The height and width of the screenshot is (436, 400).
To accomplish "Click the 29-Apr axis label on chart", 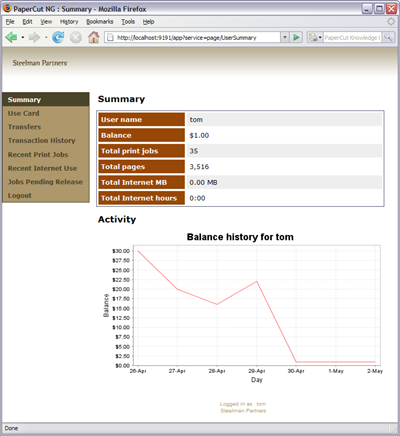I will [x=257, y=371].
